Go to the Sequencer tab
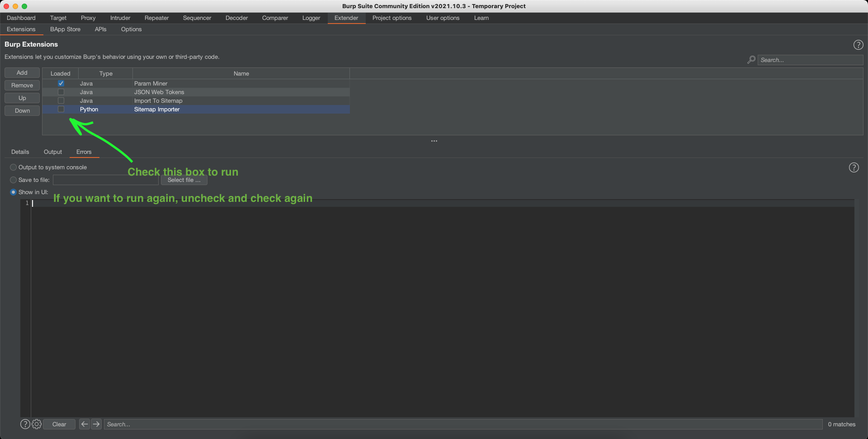The height and width of the screenshot is (439, 868). tap(197, 18)
